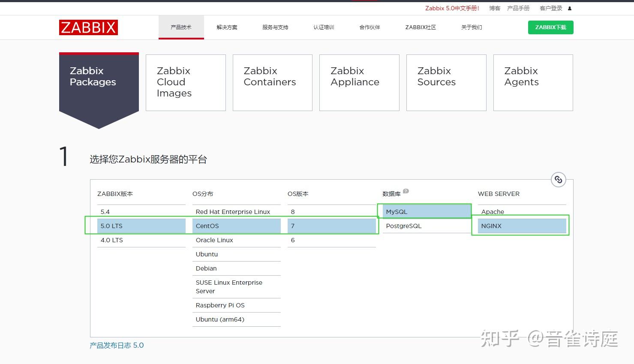The height and width of the screenshot is (364, 634).
Task: Click the Zabbix 5.0中文手册 link
Action: click(x=451, y=8)
